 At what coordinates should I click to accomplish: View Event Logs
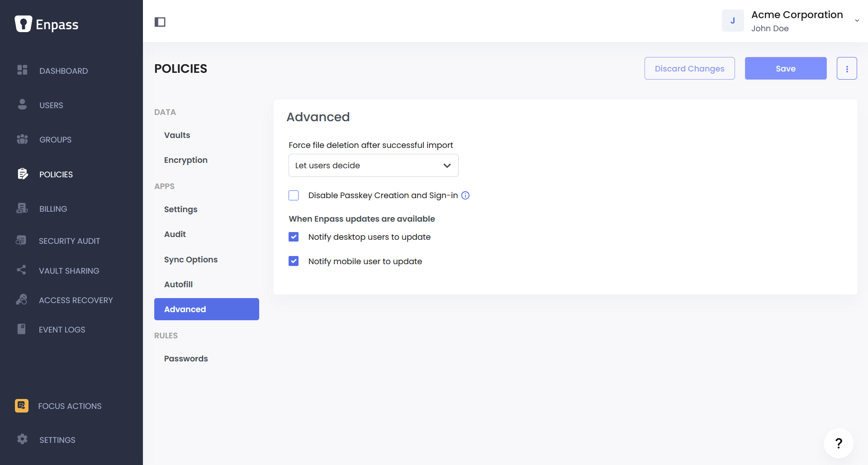(x=62, y=329)
